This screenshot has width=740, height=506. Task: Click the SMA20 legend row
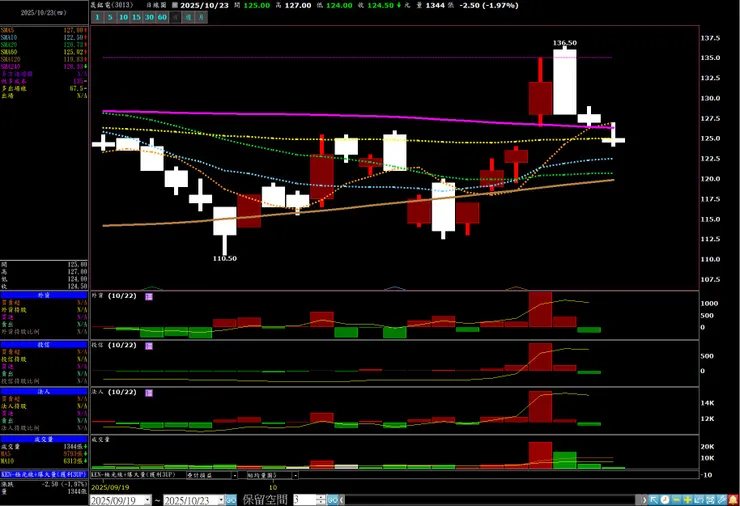[x=44, y=45]
